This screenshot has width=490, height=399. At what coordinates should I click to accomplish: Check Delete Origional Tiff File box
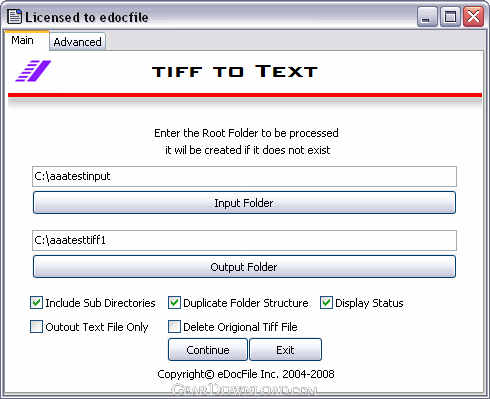(174, 327)
